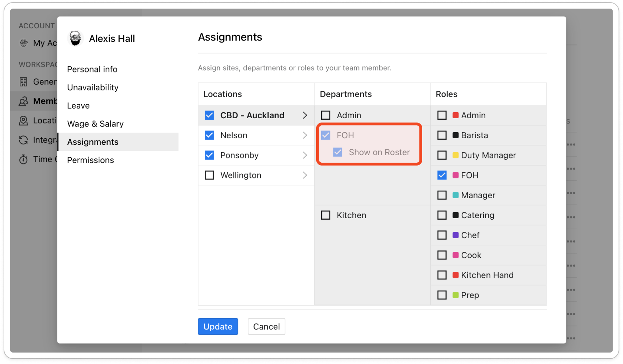Image resolution: width=623 pixels, height=364 pixels.
Task: Expand CBD - Auckland with its chevron
Action: (x=305, y=115)
